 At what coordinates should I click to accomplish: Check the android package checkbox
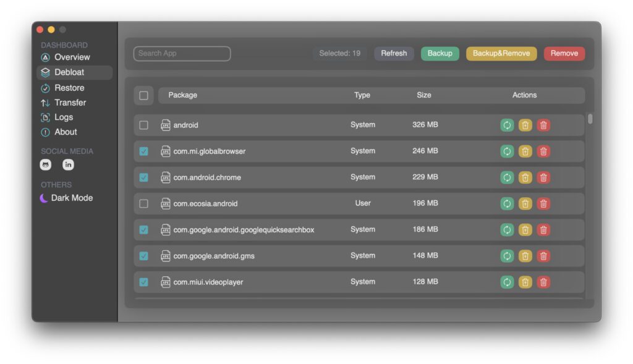[144, 125]
